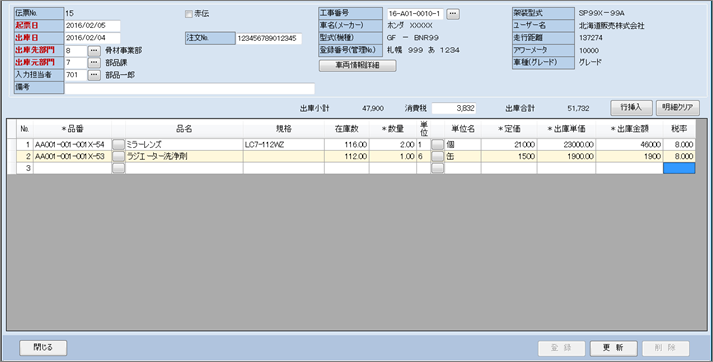Viewport: 713px width, 362px height.
Task: Open lookup for 出庫先部門 field
Action: tap(94, 50)
